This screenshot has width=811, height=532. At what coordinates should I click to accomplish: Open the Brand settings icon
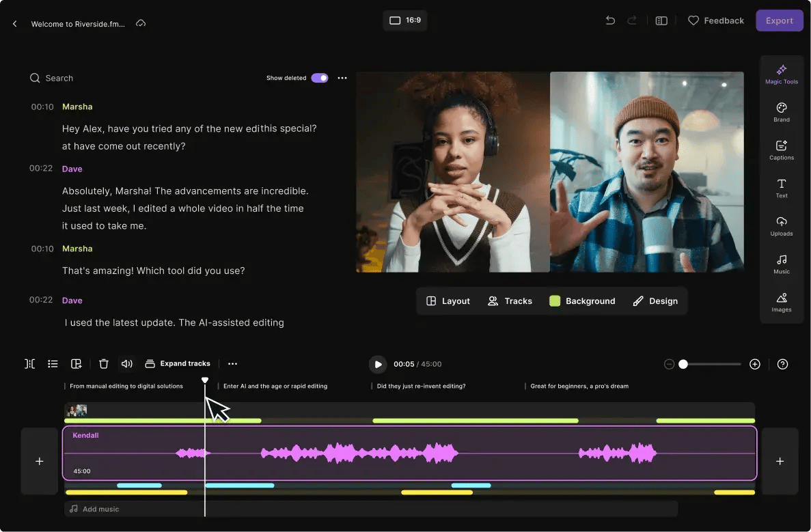pyautogui.click(x=782, y=112)
